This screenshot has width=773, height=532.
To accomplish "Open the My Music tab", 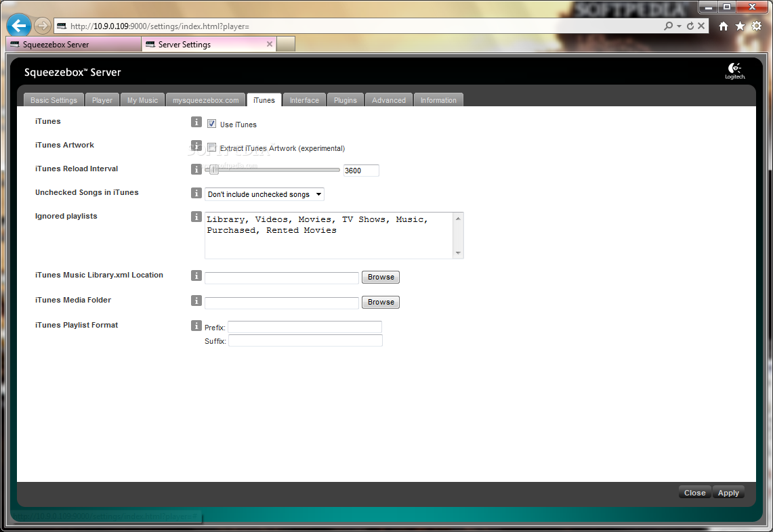I will click(x=142, y=100).
